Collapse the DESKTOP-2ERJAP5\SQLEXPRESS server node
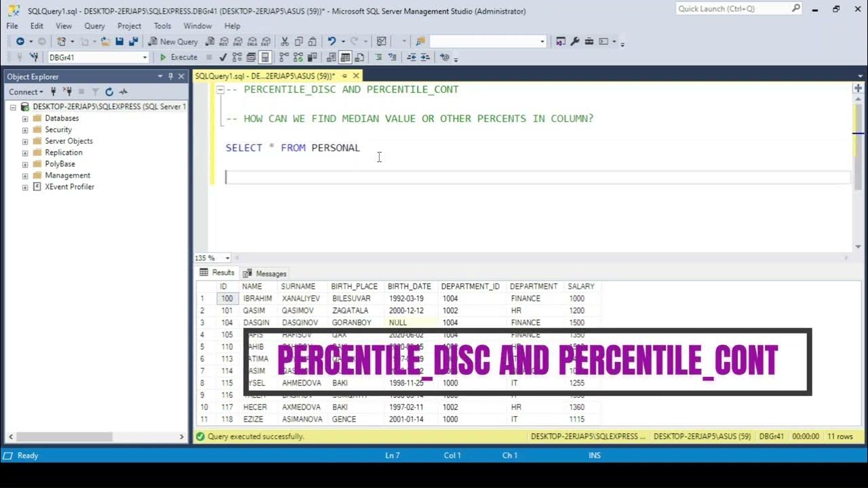The image size is (868, 488). [13, 107]
